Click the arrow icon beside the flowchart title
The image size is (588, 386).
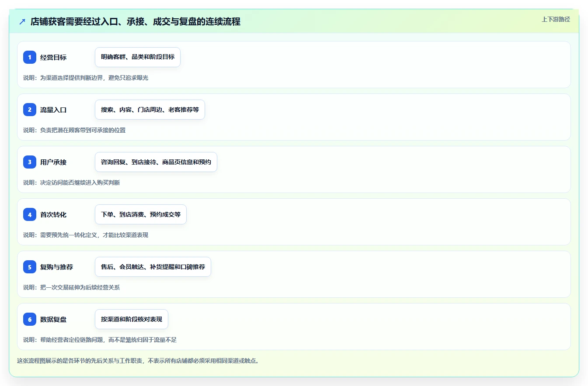point(22,21)
